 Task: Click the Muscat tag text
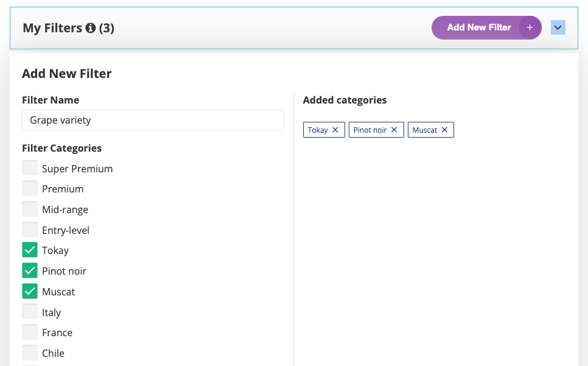point(424,130)
